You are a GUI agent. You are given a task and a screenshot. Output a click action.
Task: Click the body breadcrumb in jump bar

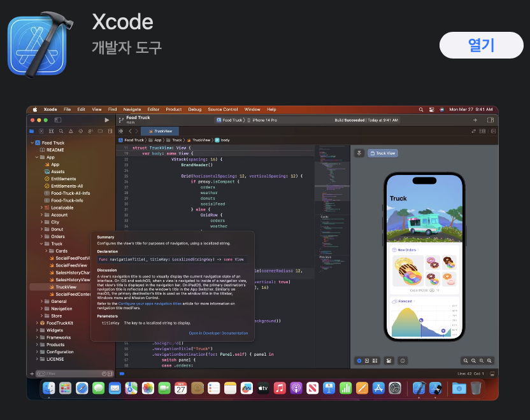click(222, 140)
